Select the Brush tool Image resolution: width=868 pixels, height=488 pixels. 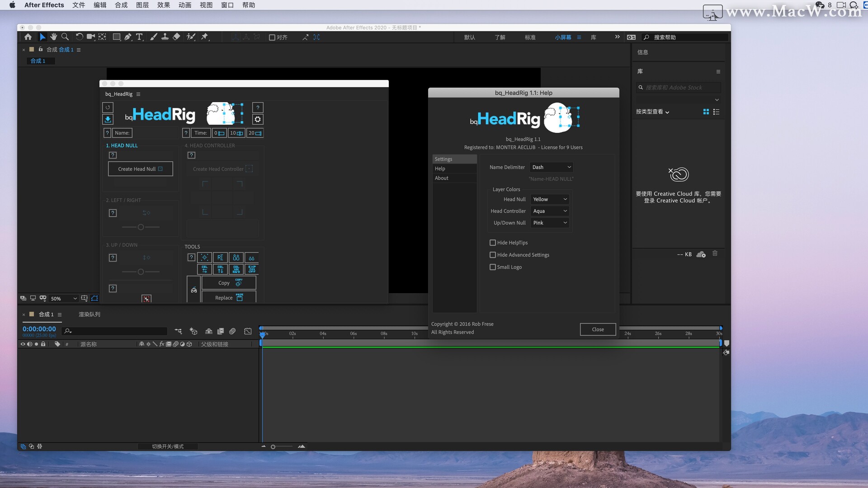tap(154, 37)
